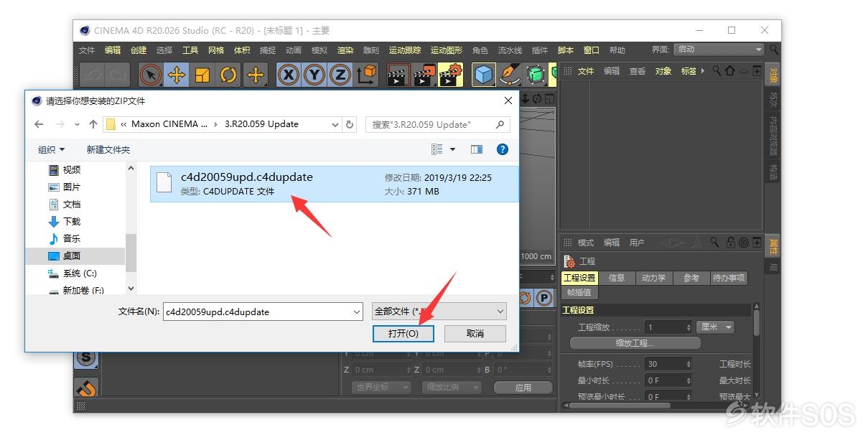Open the 参考 tab in attributes
This screenshot has width=868, height=435.
pos(691,278)
